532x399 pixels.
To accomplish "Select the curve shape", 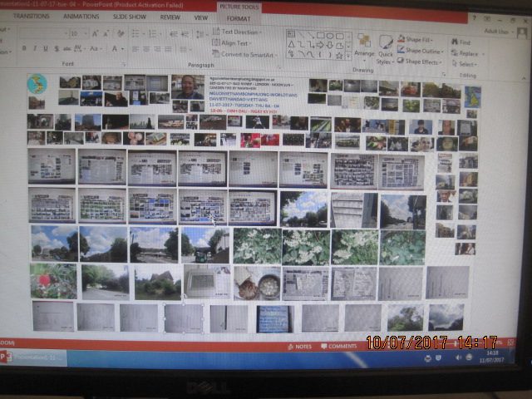I will [x=310, y=54].
